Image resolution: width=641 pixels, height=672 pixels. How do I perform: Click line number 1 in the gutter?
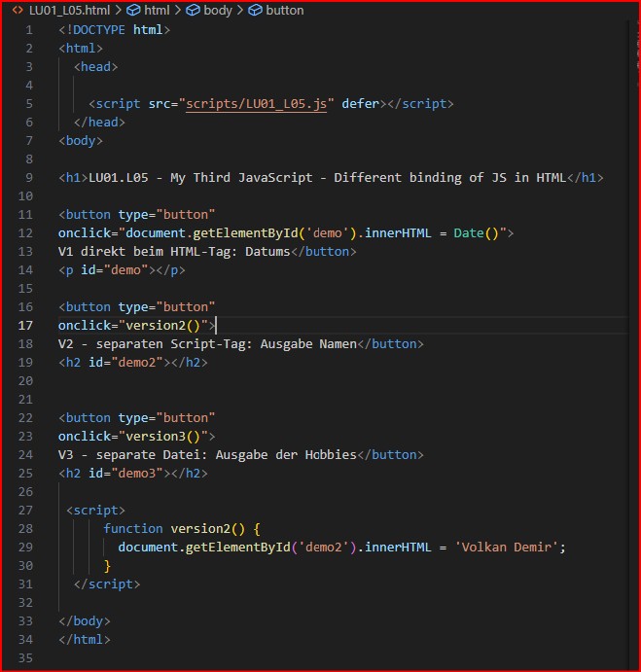tap(29, 29)
